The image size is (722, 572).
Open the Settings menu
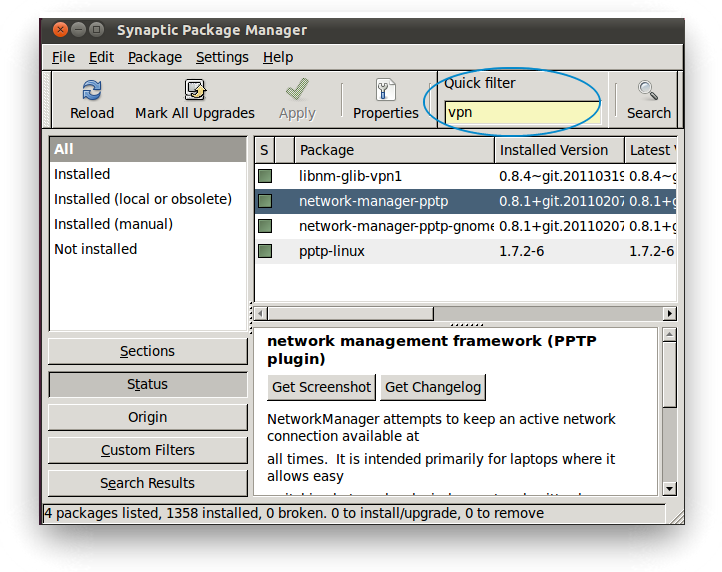coord(222,57)
